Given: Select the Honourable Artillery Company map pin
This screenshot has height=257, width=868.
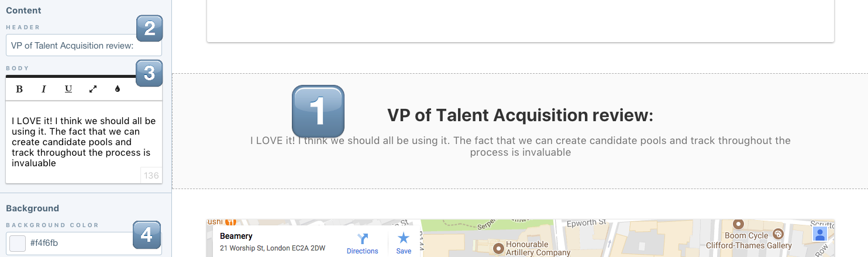Looking at the screenshot, I should (x=498, y=248).
